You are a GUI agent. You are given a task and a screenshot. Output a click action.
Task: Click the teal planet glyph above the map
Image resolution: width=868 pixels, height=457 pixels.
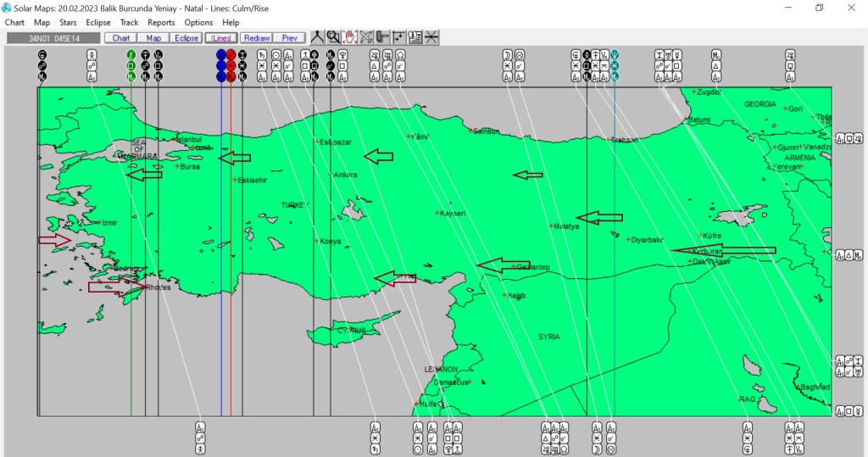pyautogui.click(x=615, y=55)
